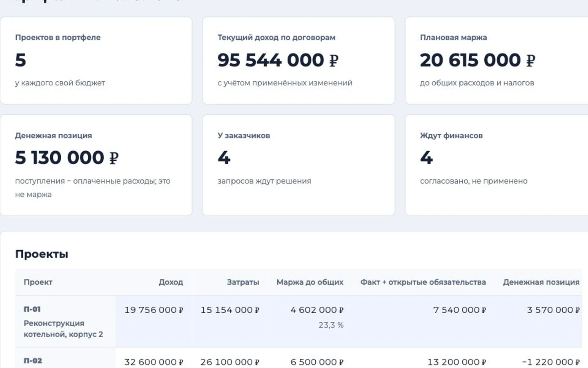Open project code "П-01" in the table
The width and height of the screenshot is (588, 368).
click(x=32, y=309)
